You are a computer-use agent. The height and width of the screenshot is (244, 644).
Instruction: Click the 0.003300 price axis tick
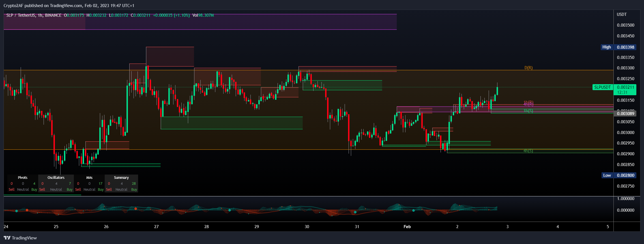626,68
